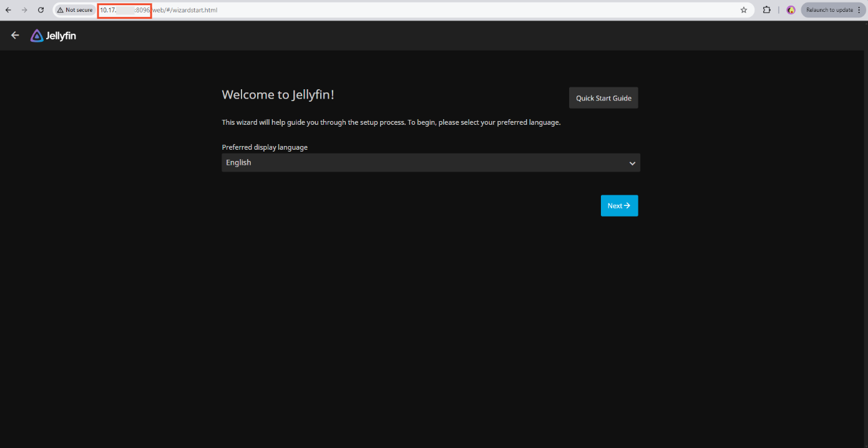Open the browser profile avatar
Image resolution: width=868 pixels, height=448 pixels.
(791, 10)
